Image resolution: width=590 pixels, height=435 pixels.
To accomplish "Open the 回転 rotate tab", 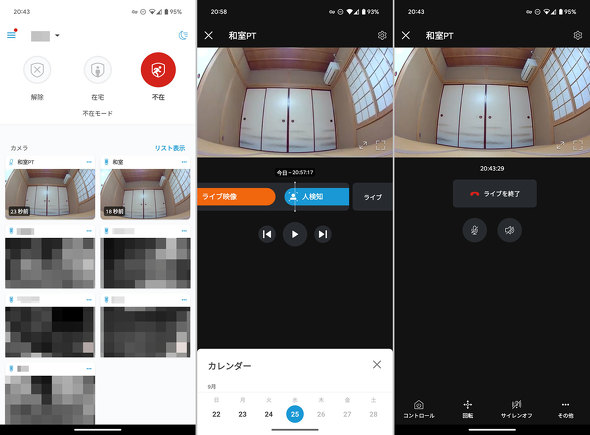I will [x=468, y=409].
